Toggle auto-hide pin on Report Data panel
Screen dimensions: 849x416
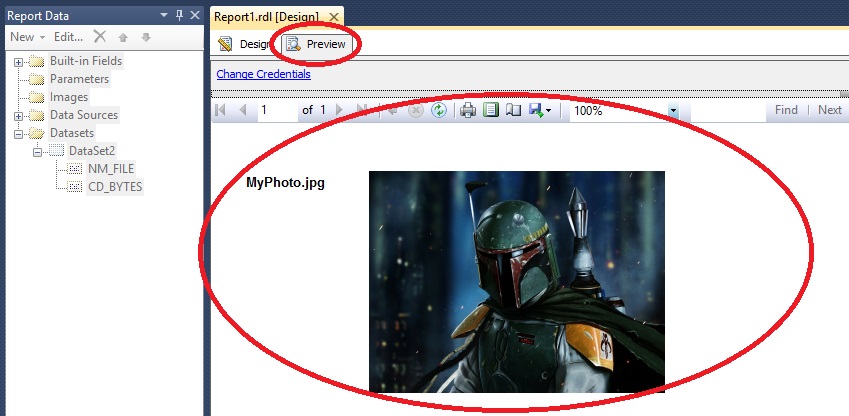click(x=179, y=16)
